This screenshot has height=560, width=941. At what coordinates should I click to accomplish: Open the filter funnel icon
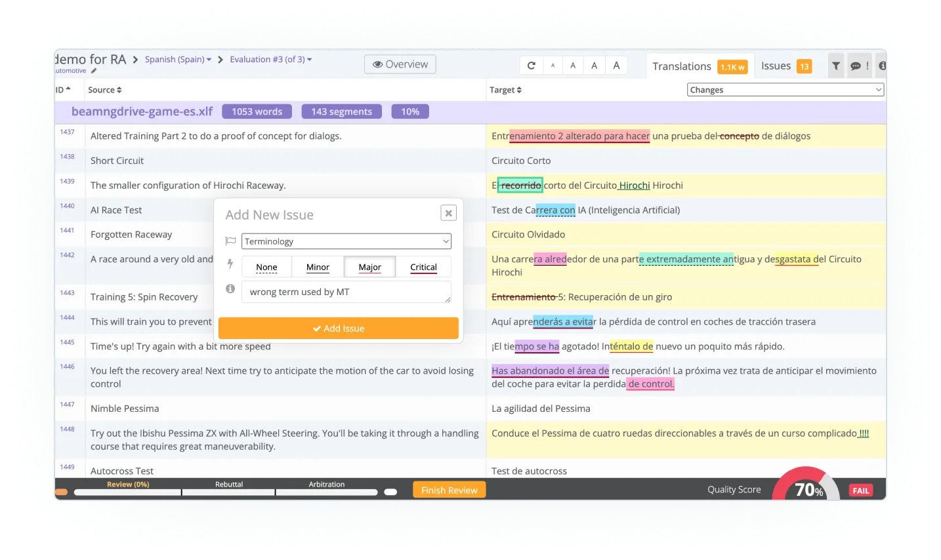point(836,66)
